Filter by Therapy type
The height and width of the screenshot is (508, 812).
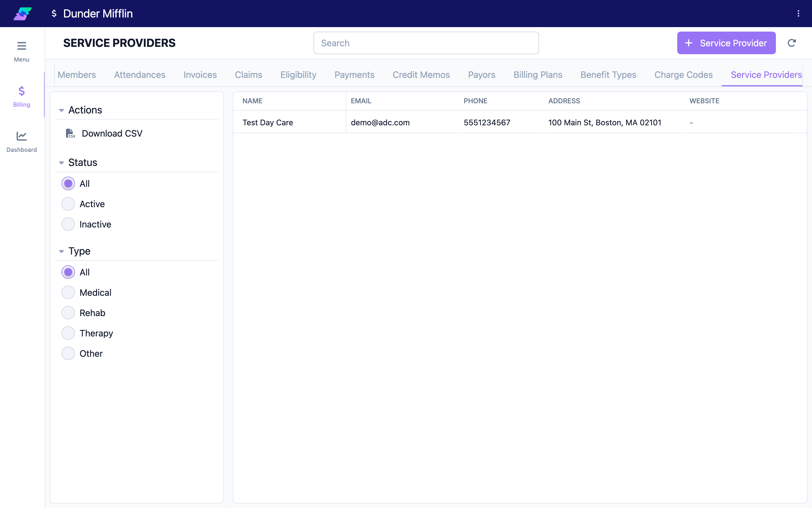(68, 333)
